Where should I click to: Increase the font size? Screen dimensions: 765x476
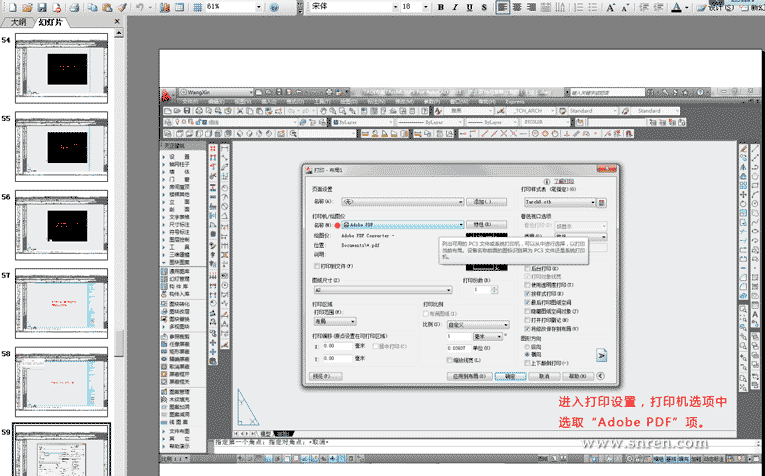pos(610,7)
